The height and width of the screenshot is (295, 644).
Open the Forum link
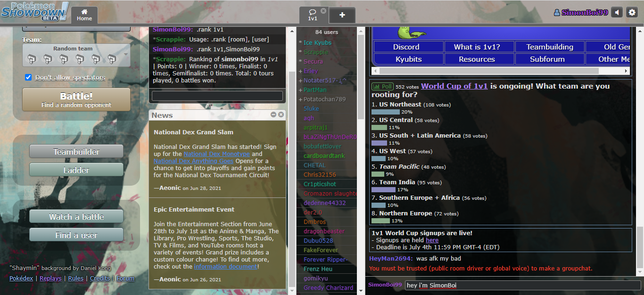point(125,278)
